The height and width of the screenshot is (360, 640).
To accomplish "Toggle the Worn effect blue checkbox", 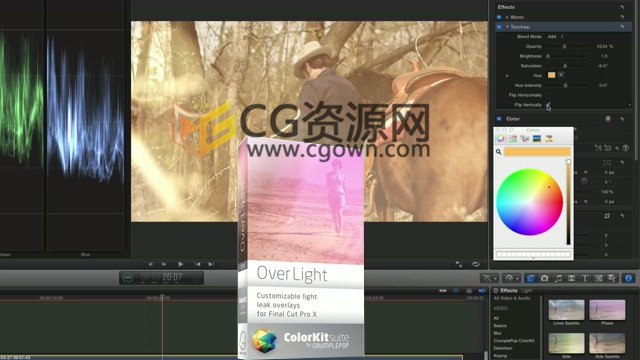I will pyautogui.click(x=499, y=17).
